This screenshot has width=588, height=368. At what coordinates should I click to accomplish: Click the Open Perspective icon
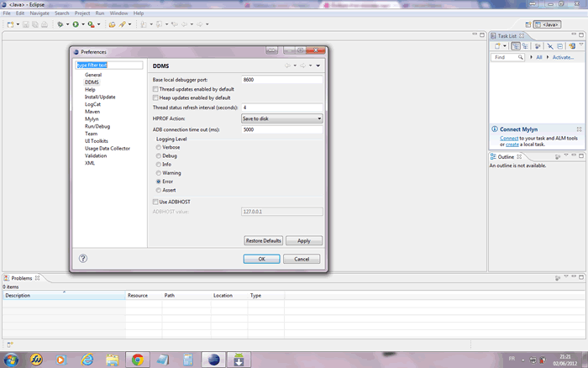528,24
